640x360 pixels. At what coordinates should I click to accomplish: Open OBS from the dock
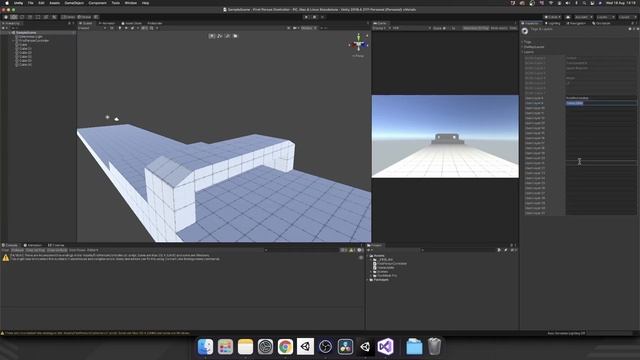coord(325,347)
